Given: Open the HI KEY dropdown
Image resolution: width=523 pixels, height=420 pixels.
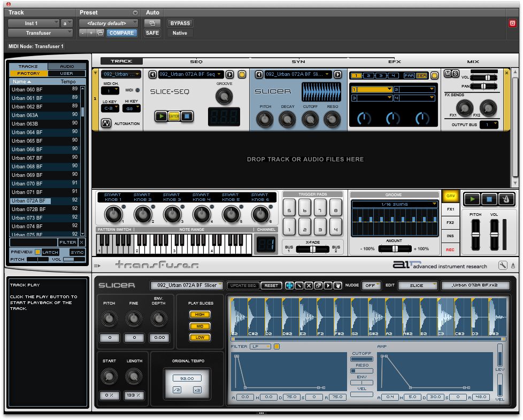Looking at the screenshot, I should (x=132, y=108).
